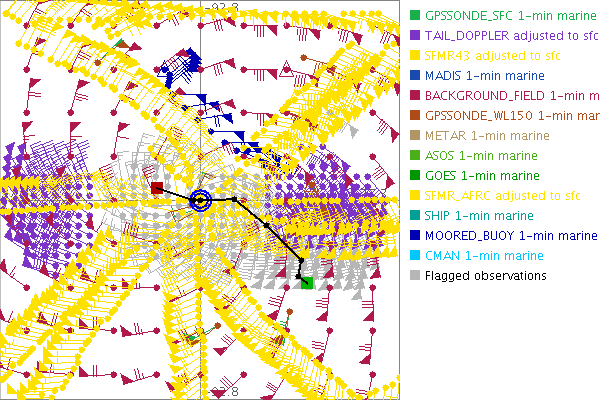
Task: Click the blue concentric storm center marker
Action: [201, 201]
